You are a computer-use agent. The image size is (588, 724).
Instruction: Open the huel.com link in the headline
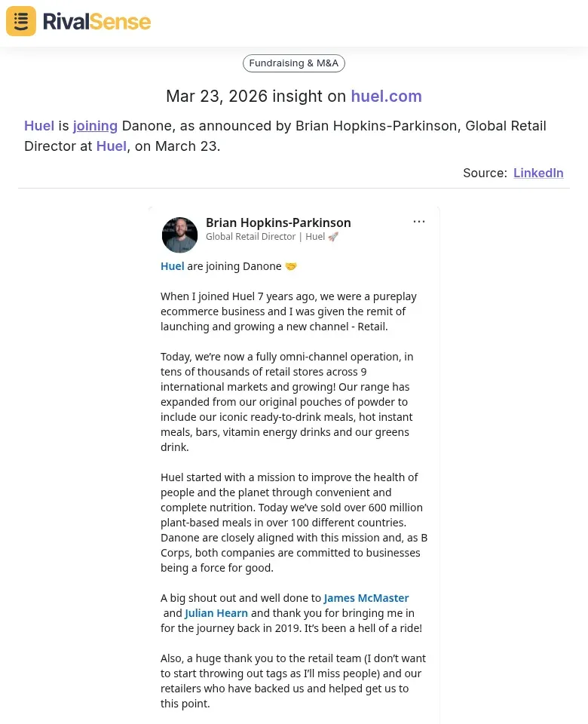tap(386, 97)
